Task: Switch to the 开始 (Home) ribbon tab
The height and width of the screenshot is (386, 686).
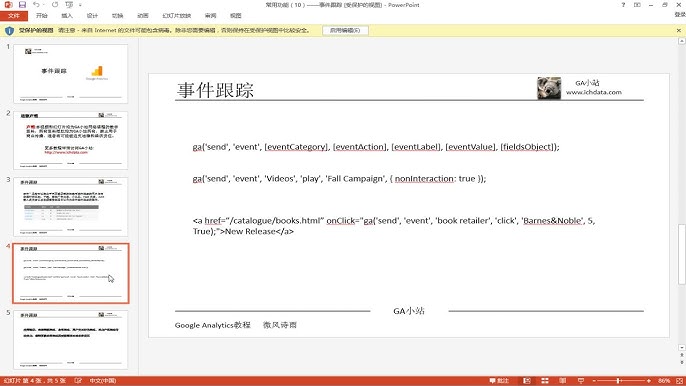Action: (x=42, y=16)
